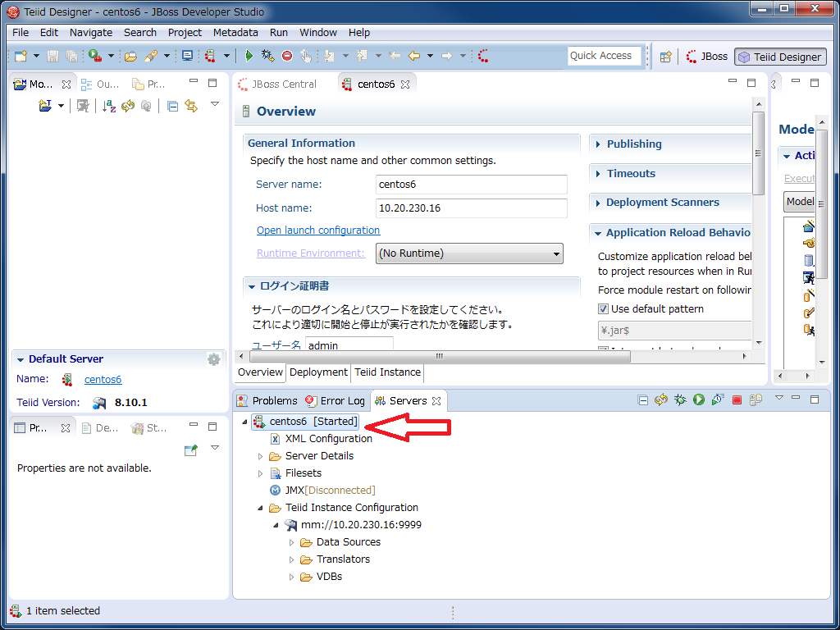840x630 pixels.
Task: Expand the Server Details tree node
Action: point(260,456)
